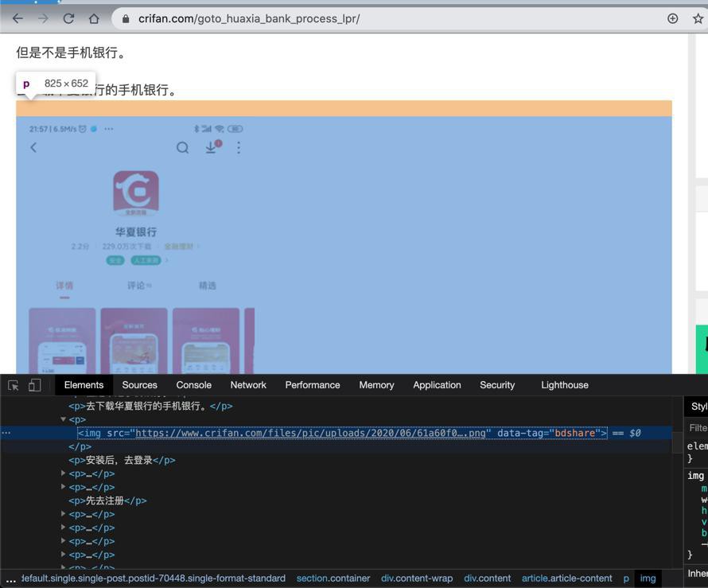The height and width of the screenshot is (588, 708).
Task: Click the Filter field in the Styles pane
Action: pos(697,428)
